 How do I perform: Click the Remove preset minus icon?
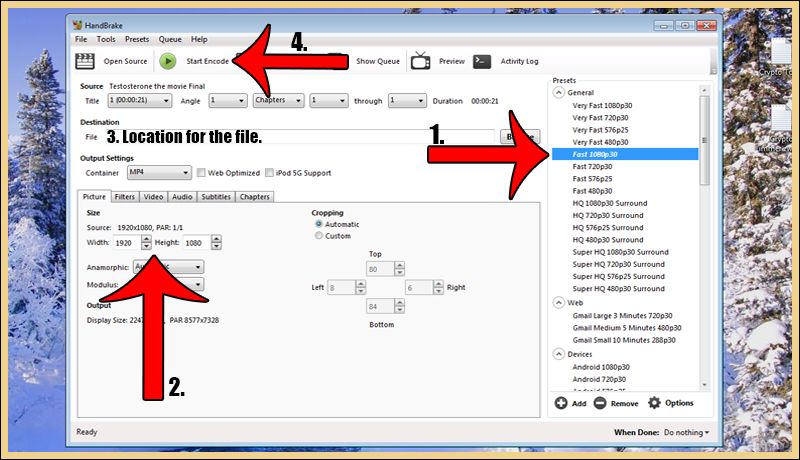pos(600,403)
